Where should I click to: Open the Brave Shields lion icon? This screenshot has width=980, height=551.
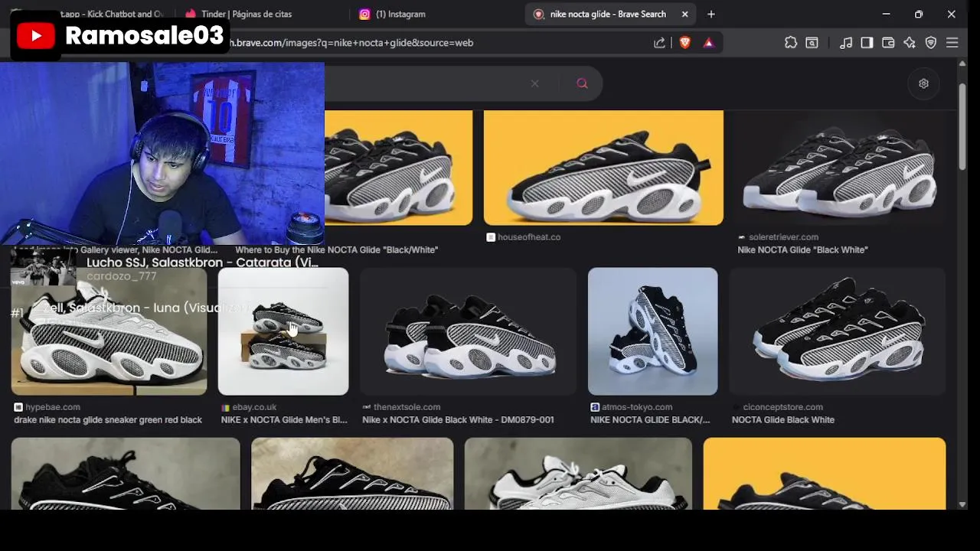coord(685,43)
